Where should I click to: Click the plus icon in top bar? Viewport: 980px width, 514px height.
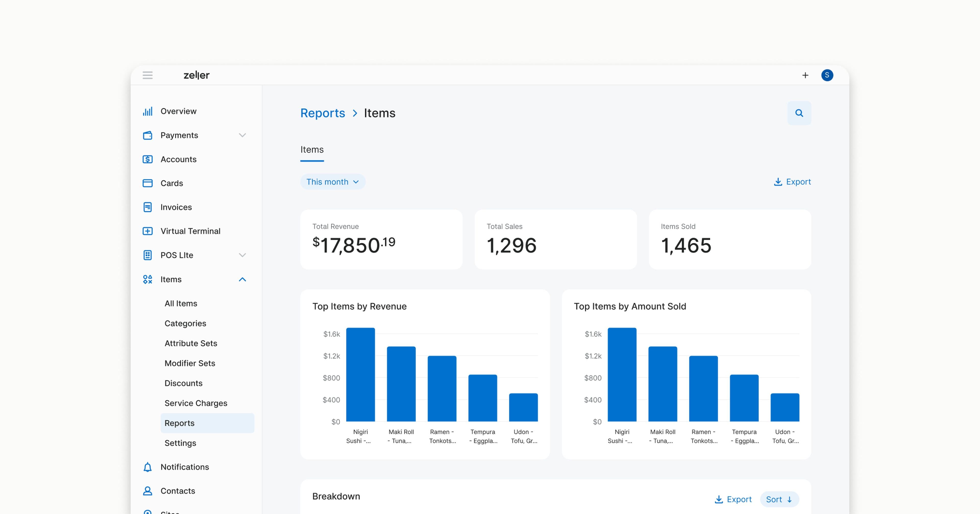coord(805,75)
